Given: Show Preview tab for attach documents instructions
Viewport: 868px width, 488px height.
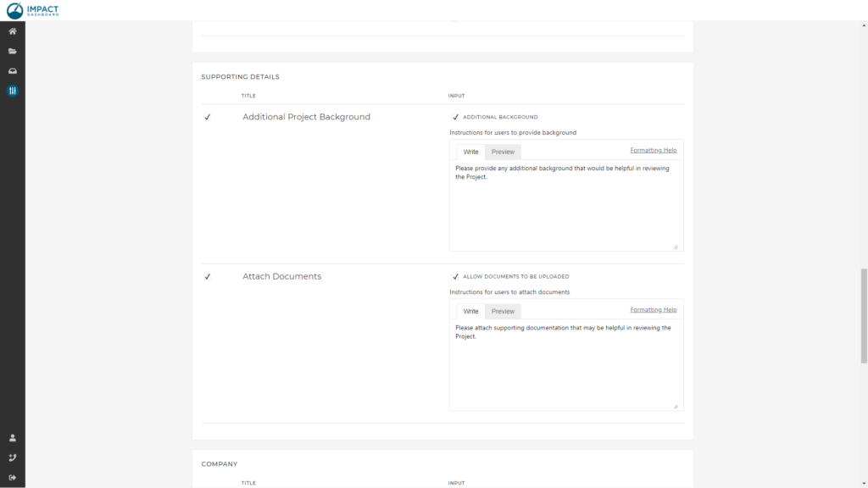Looking at the screenshot, I should [503, 312].
